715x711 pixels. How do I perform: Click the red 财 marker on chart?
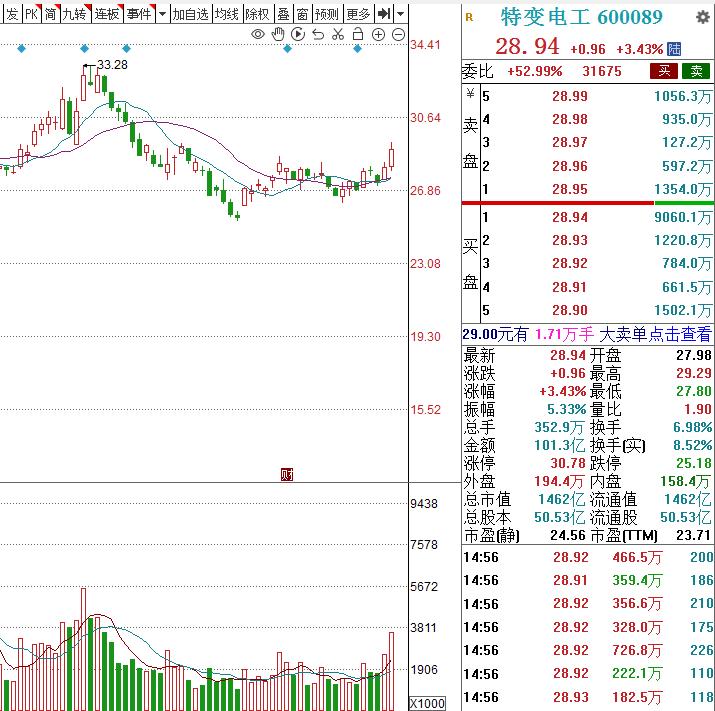287,474
